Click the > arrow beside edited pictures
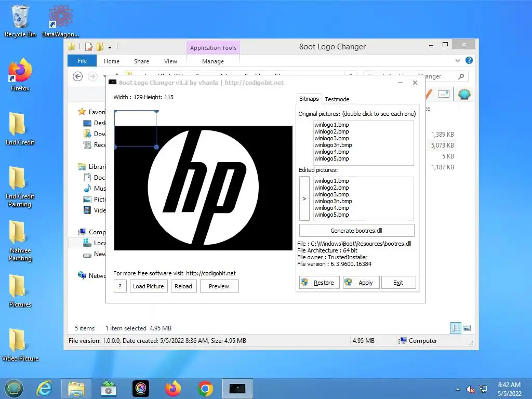 (304, 198)
